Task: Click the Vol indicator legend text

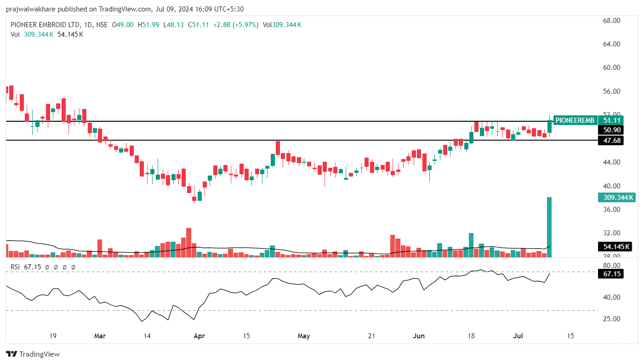Action: click(15, 34)
